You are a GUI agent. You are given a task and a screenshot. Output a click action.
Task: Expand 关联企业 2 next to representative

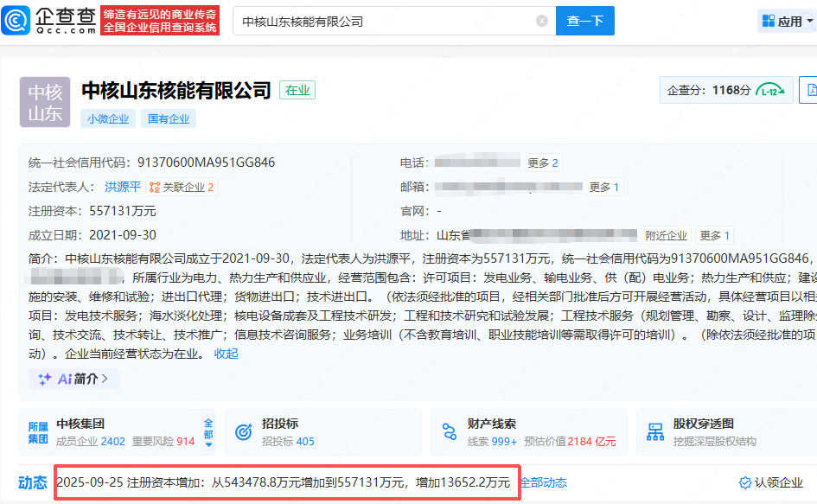(181, 187)
